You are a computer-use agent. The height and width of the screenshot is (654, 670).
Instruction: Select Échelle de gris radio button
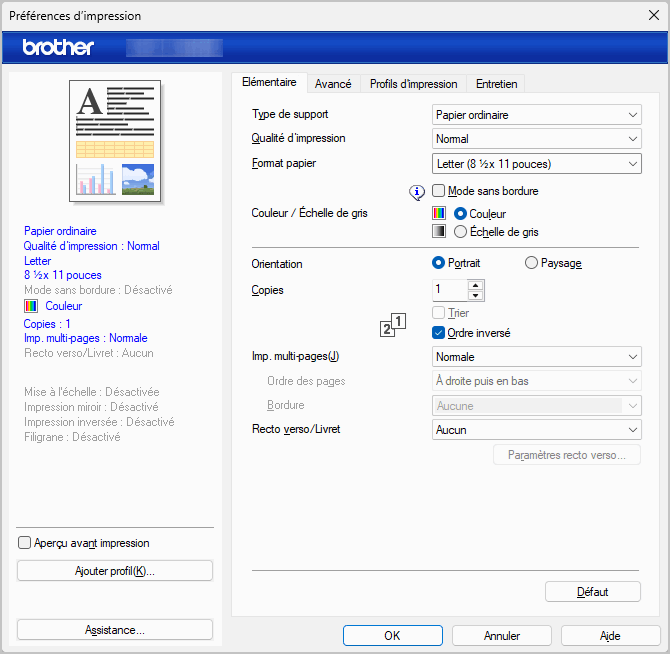pos(460,231)
